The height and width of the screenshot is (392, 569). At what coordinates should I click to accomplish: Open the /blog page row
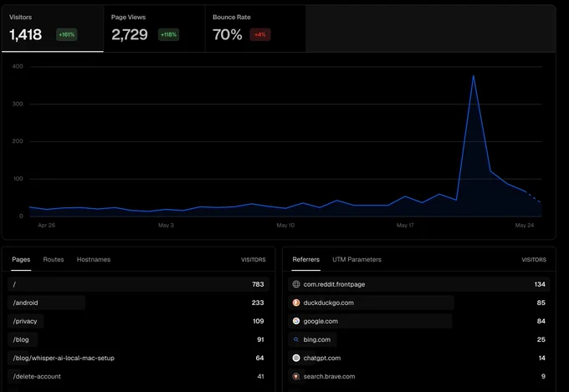click(x=138, y=340)
